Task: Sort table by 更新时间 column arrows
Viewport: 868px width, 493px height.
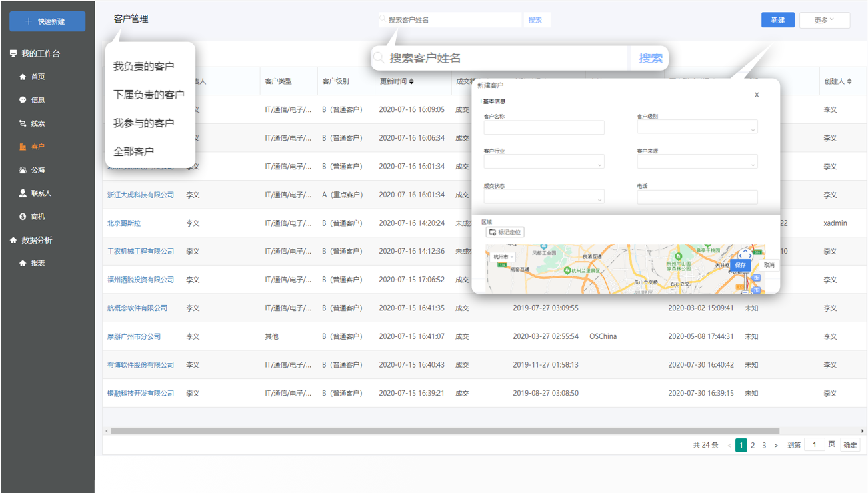Action: pos(411,81)
